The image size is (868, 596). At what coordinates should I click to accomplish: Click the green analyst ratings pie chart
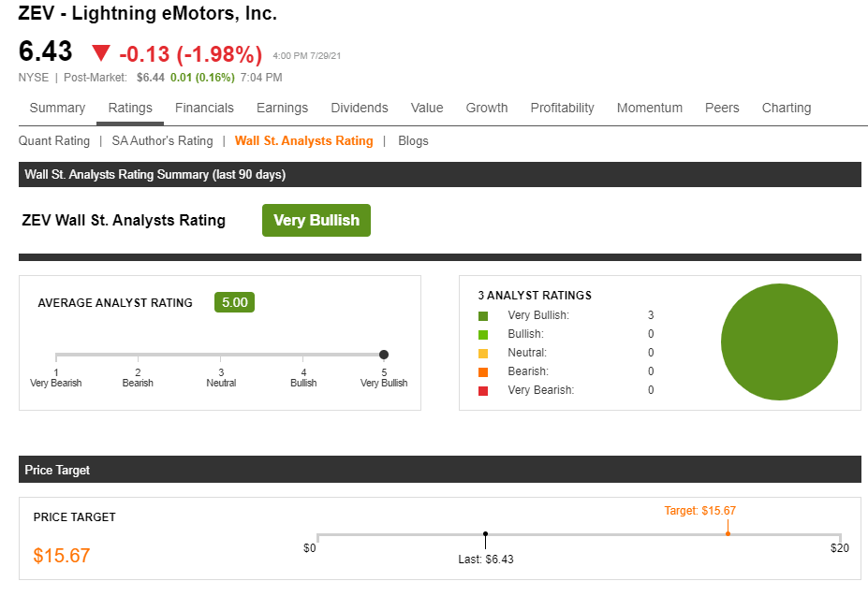779,342
